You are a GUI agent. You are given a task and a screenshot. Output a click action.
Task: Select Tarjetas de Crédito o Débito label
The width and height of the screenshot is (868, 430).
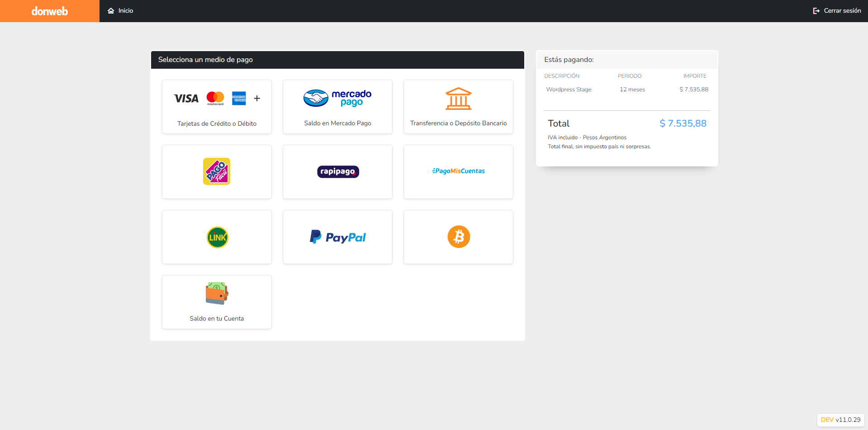[x=217, y=123]
